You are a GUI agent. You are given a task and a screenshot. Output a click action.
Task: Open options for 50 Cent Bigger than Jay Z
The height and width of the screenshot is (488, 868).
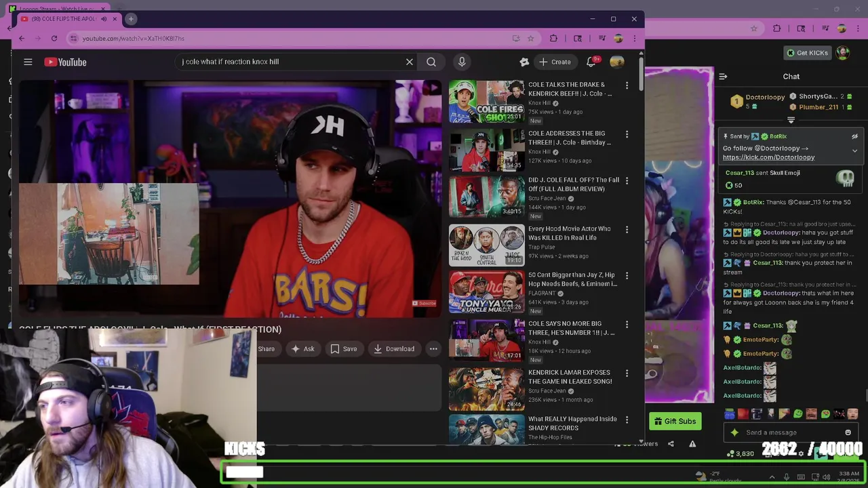(x=627, y=276)
